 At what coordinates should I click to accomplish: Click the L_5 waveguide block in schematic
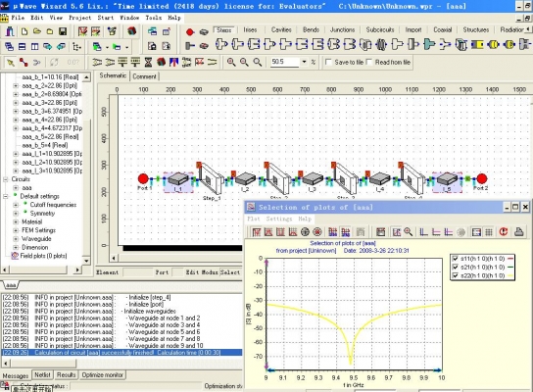(x=447, y=179)
